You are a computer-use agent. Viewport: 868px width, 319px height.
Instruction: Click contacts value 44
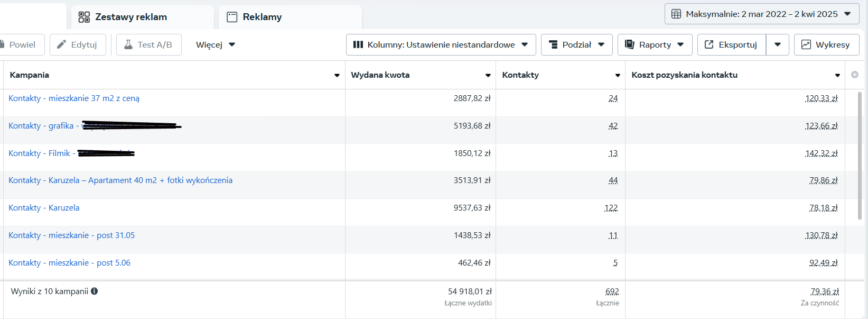point(613,180)
